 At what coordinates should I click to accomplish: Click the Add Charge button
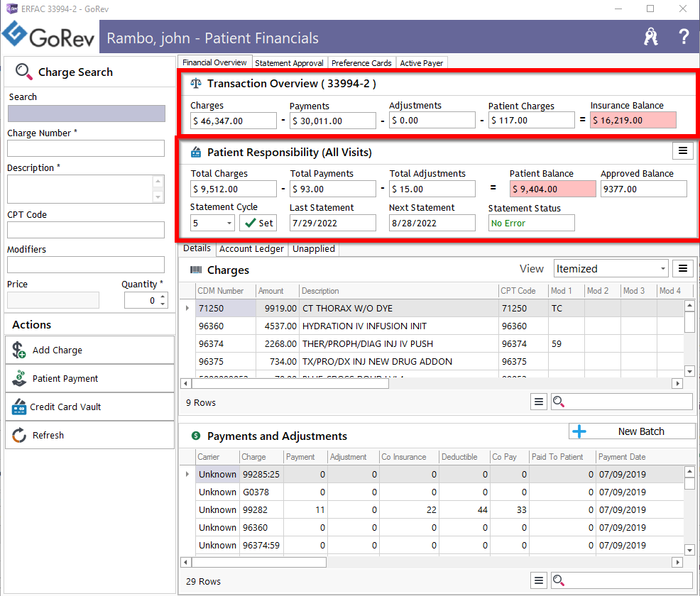89,351
